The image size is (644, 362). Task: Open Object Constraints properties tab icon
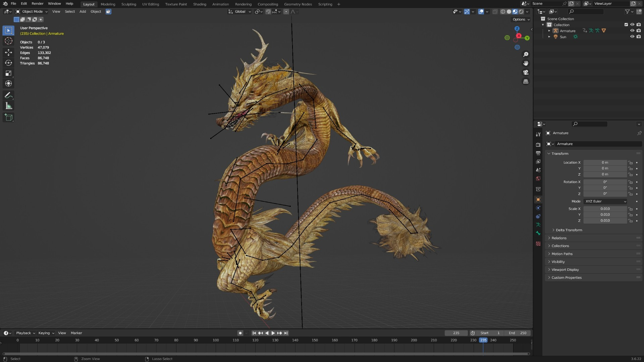coord(538,217)
